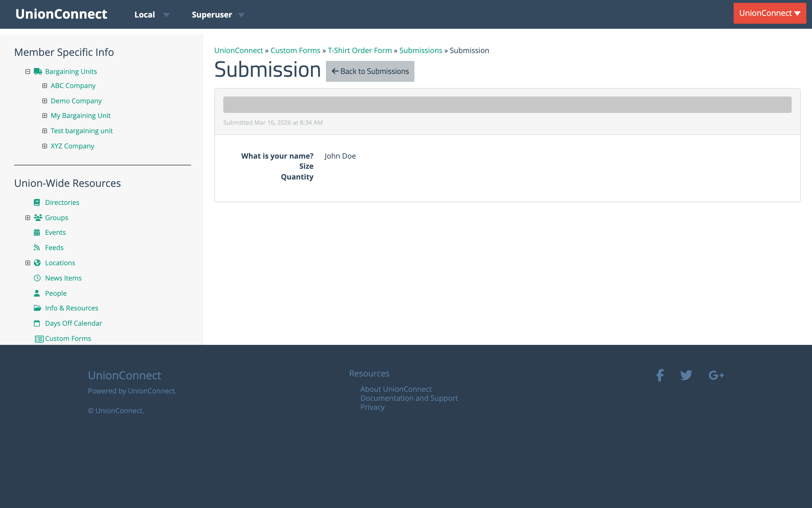The height and width of the screenshot is (508, 812).
Task: Open XYZ Company link
Action: 72,146
